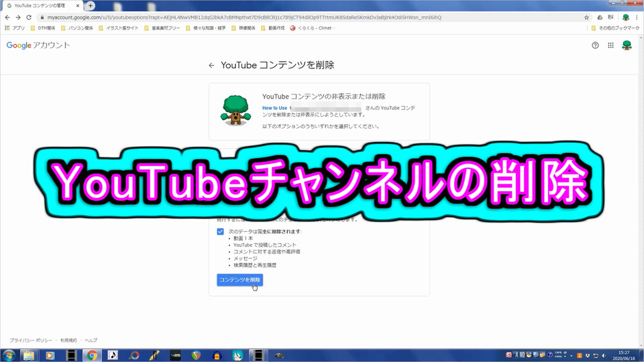
Task: Click the How to Use channel link
Action: pos(275,108)
